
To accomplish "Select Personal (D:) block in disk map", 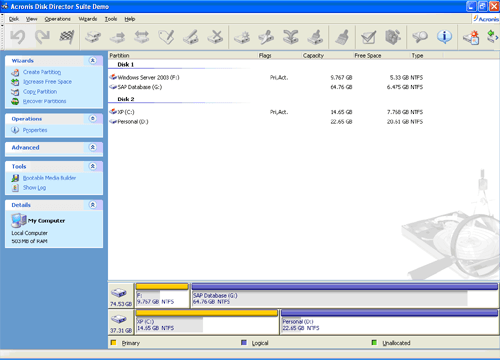I will pos(389,322).
